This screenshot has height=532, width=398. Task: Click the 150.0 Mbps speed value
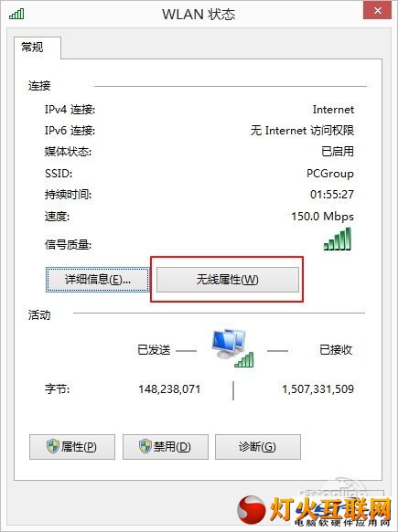pos(323,216)
